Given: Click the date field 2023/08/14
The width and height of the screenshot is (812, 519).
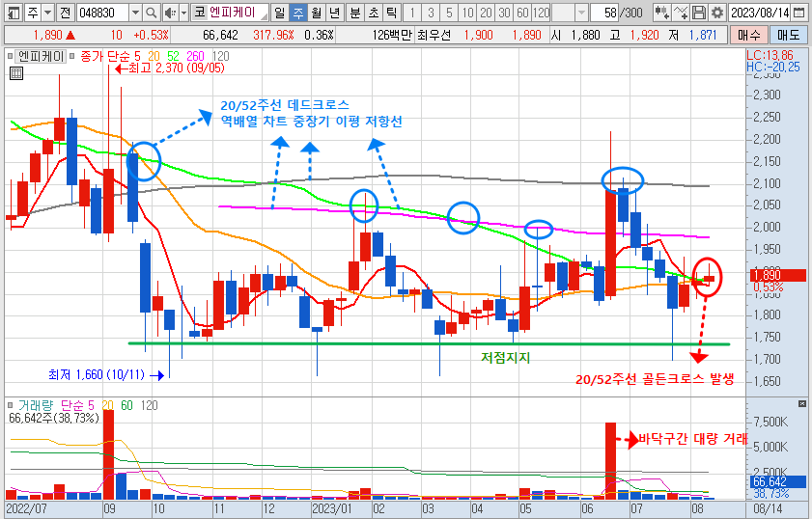Looking at the screenshot, I should point(760,13).
